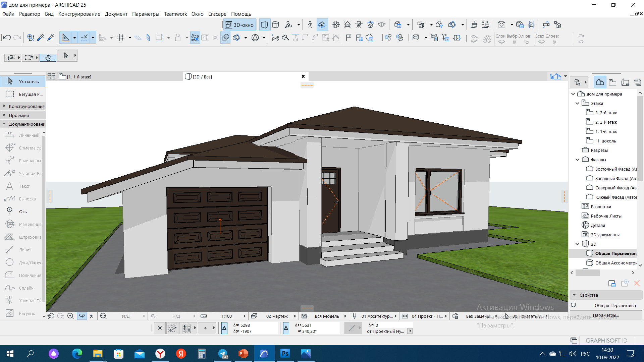The height and width of the screenshot is (362, 644).
Task: Activate the Orbit icon in bottom bar
Action: 82,316
